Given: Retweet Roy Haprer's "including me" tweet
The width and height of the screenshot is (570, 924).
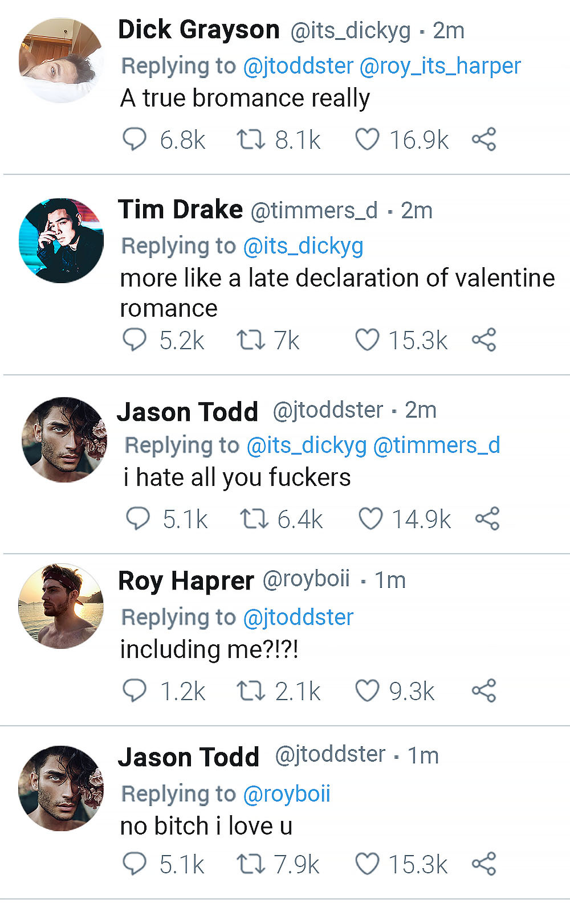Looking at the screenshot, I should pyautogui.click(x=251, y=690).
